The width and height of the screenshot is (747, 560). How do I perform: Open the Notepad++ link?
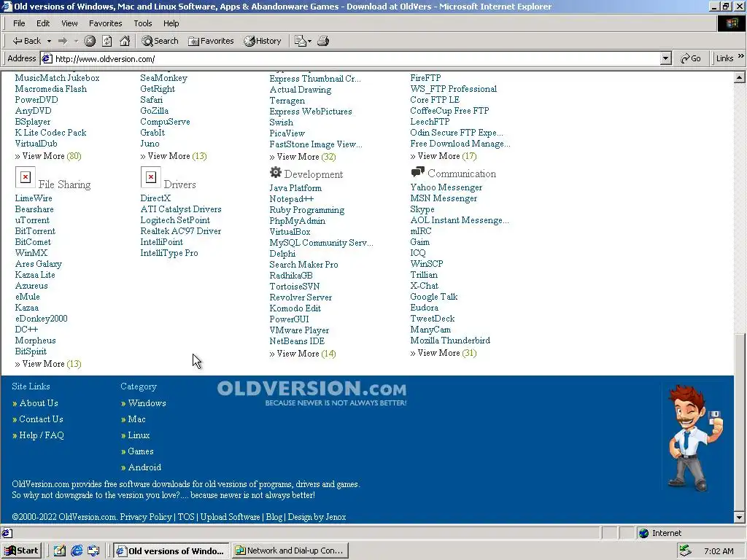(x=292, y=199)
